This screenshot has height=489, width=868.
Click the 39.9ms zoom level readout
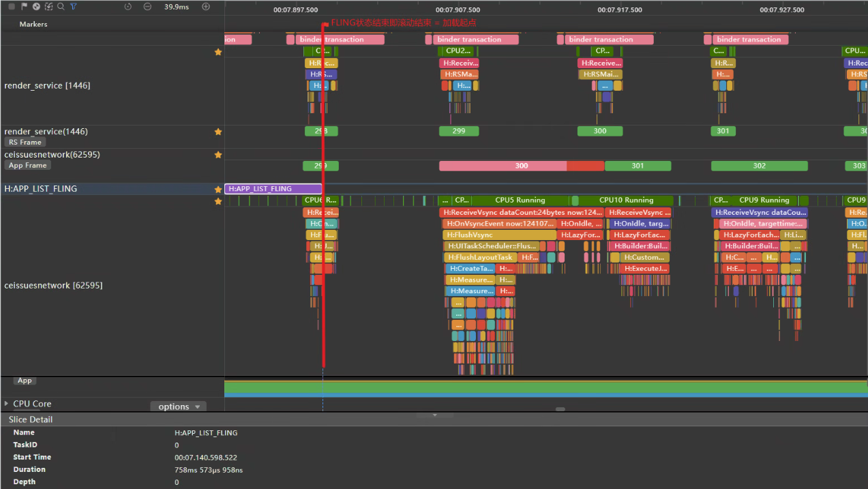click(x=177, y=7)
